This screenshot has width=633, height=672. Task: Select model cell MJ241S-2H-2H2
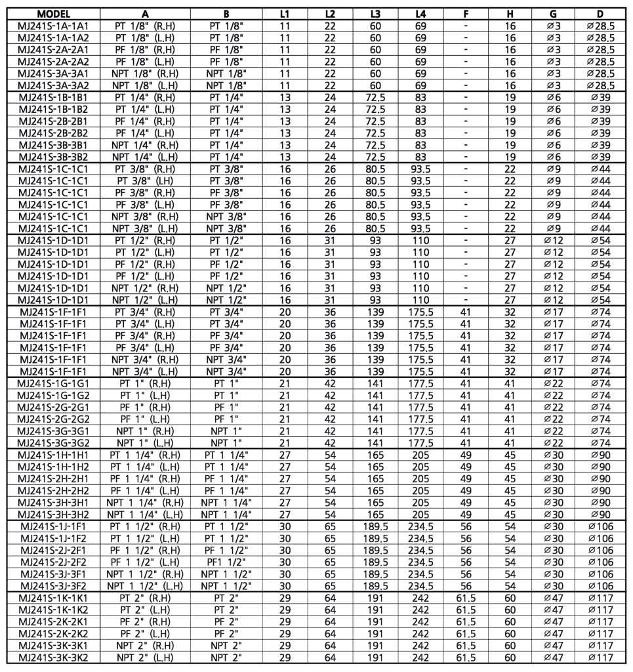(53, 491)
